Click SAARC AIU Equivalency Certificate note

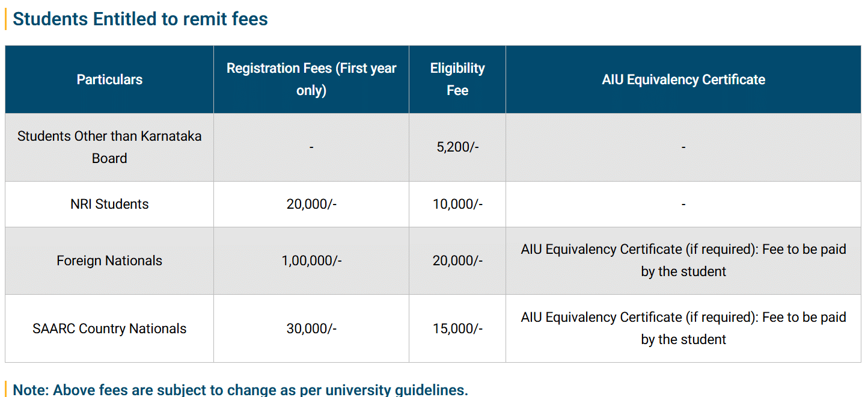683,328
